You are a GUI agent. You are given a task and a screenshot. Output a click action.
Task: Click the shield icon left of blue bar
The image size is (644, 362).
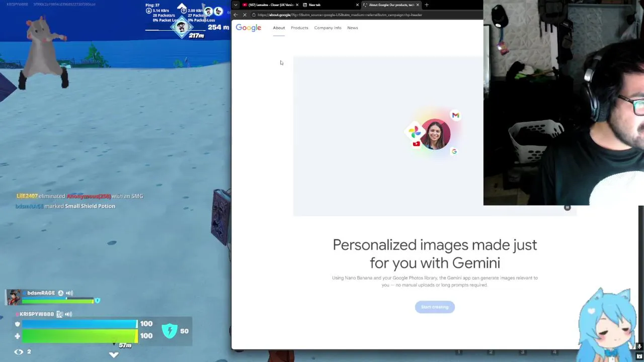click(17, 324)
